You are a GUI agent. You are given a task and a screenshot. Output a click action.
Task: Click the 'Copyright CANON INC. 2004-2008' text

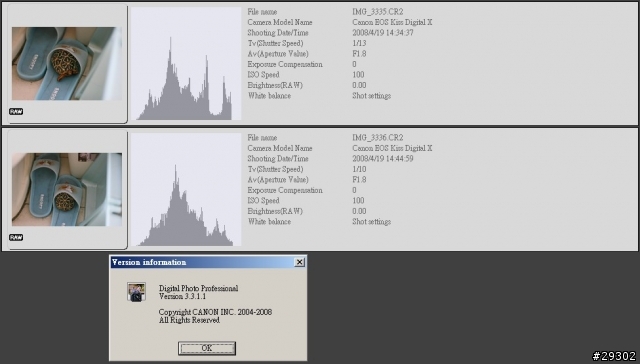pos(215,312)
